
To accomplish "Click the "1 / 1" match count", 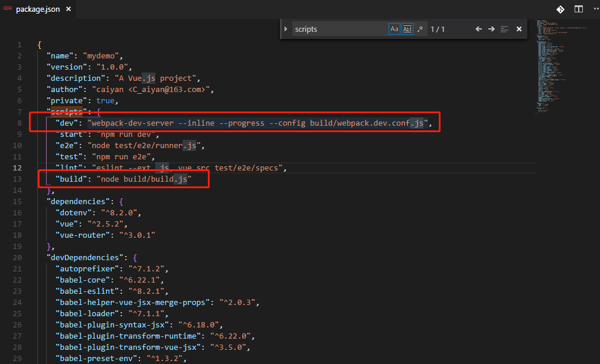I will point(438,29).
